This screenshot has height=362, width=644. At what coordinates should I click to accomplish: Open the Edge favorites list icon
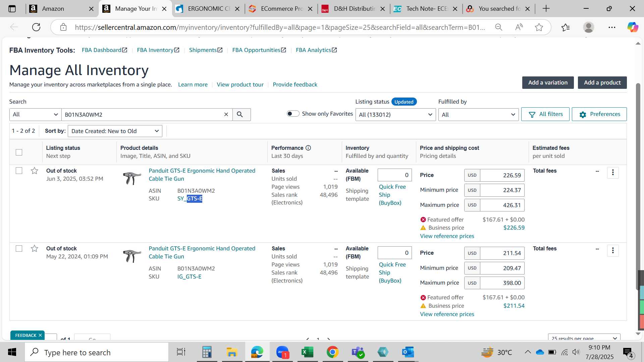click(x=566, y=27)
